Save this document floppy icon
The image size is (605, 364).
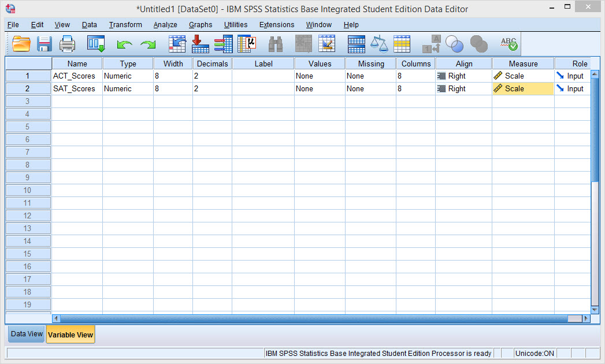[x=44, y=43]
